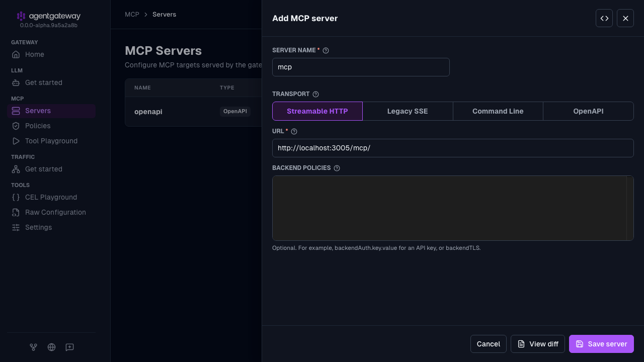Show help for the Transport option
This screenshot has width=644, height=362.
(x=315, y=94)
